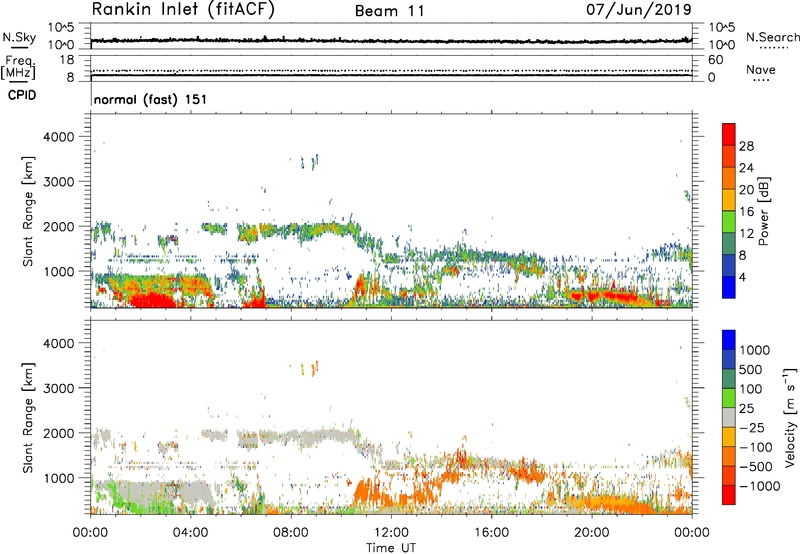Click the '04:00' time axis tick label
Viewport: 800px width, 554px height.
[x=190, y=533]
